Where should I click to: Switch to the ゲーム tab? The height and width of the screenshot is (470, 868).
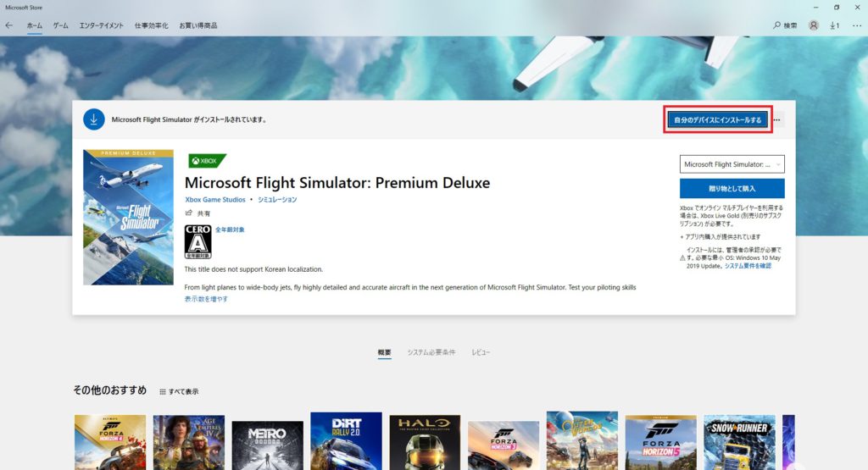pos(60,25)
